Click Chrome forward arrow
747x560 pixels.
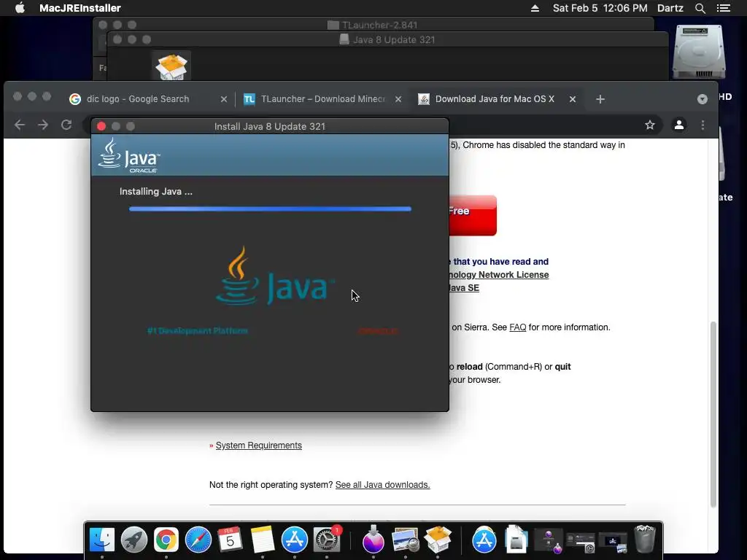click(x=43, y=125)
